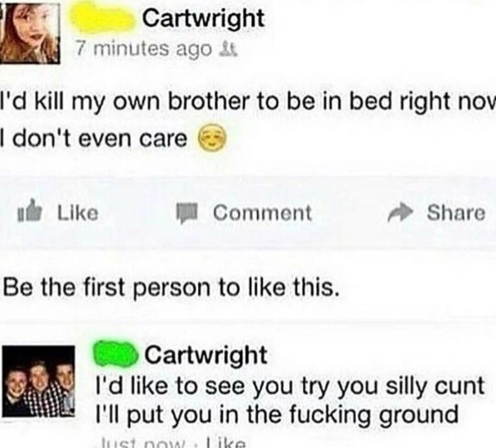Screen dimensions: 496x448
Task: Click the reply comment text body
Action: [x=290, y=400]
